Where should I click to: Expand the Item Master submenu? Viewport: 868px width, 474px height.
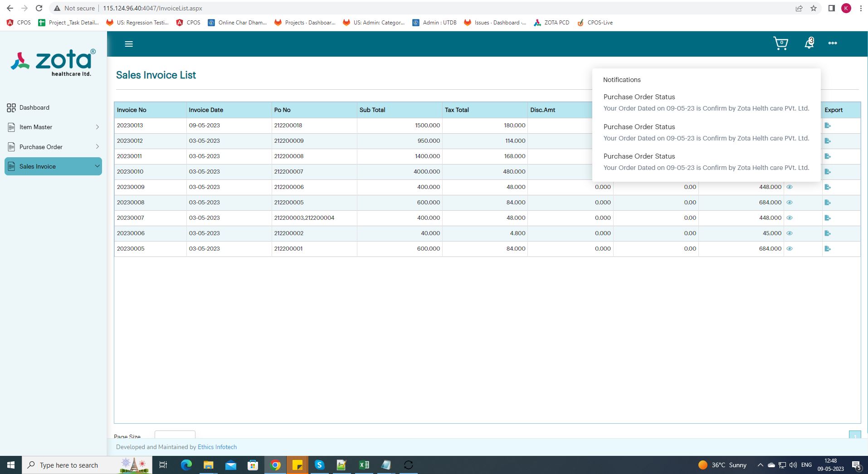97,127
